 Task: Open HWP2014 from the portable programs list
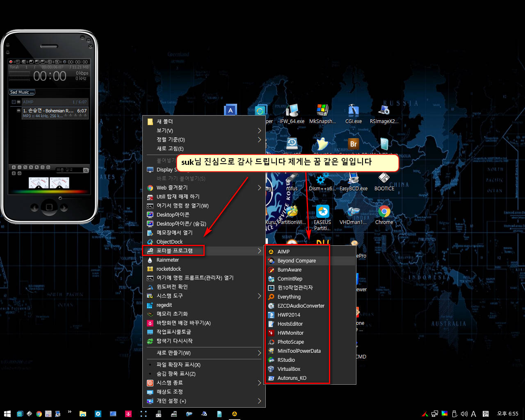click(x=310, y=315)
